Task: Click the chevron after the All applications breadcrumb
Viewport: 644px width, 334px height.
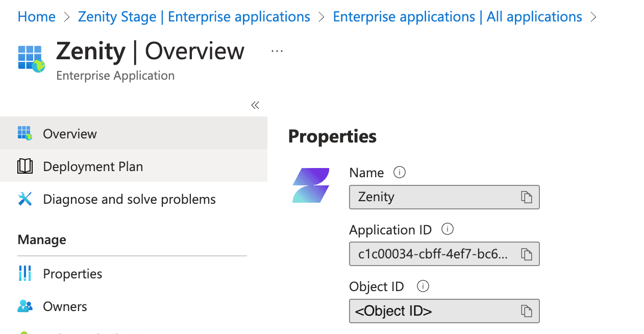Action: point(593,17)
